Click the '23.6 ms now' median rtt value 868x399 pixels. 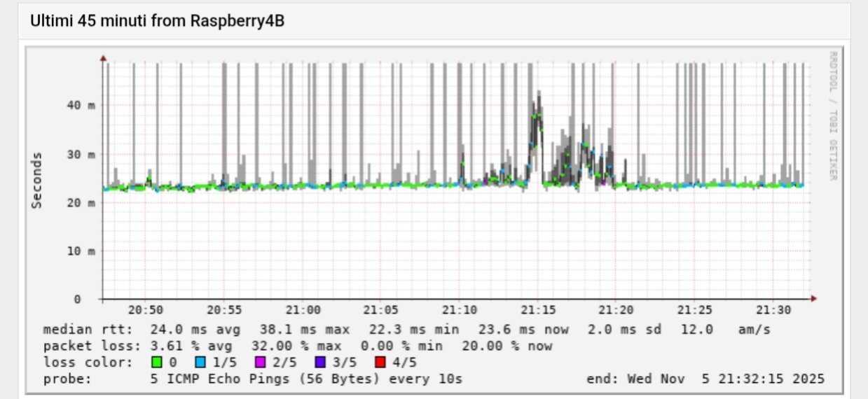pos(523,329)
